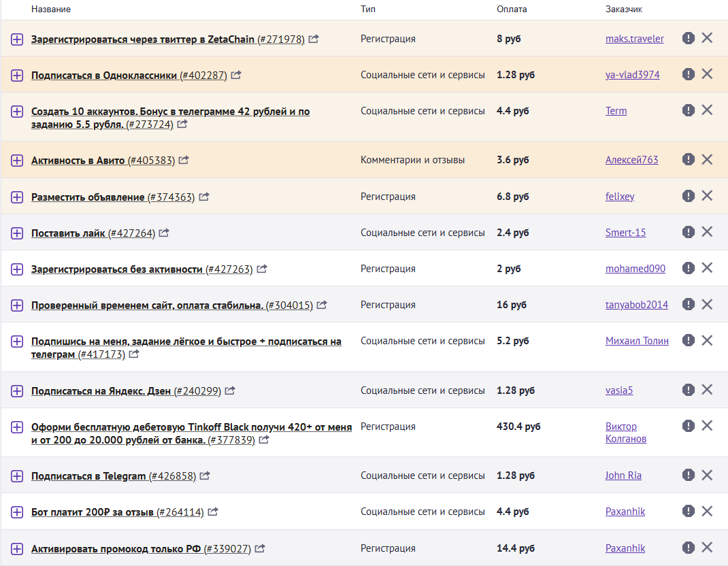Expand the 'Подписаться в Telegram' row

(x=17, y=476)
